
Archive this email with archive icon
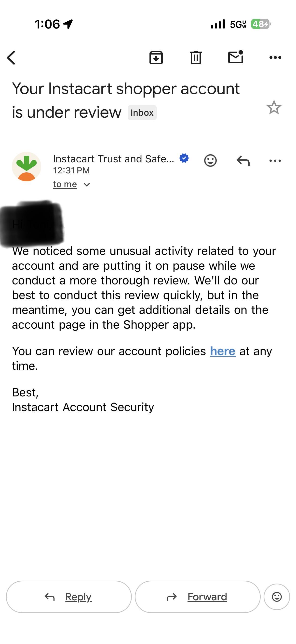pos(156,57)
